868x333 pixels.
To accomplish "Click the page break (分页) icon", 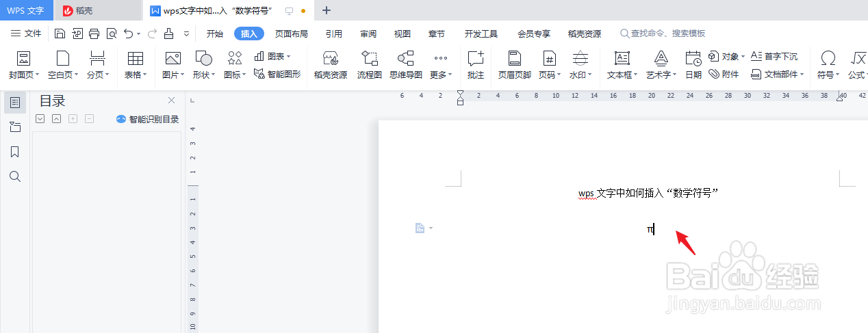I will click(97, 58).
